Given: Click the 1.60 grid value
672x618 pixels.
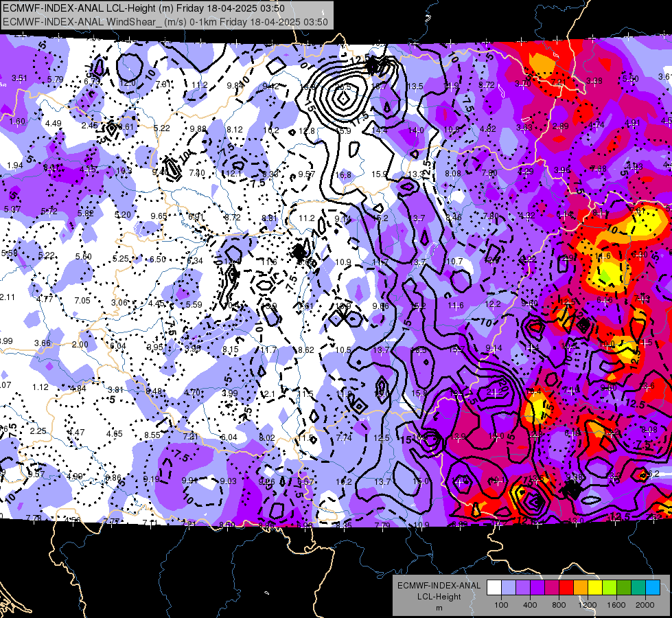Looking at the screenshot, I should click(17, 122).
